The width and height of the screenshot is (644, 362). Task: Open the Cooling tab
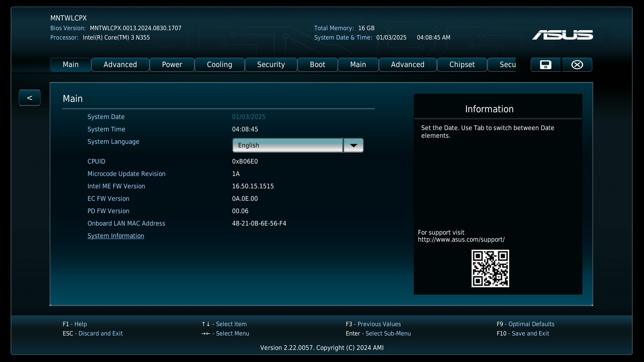tap(219, 65)
